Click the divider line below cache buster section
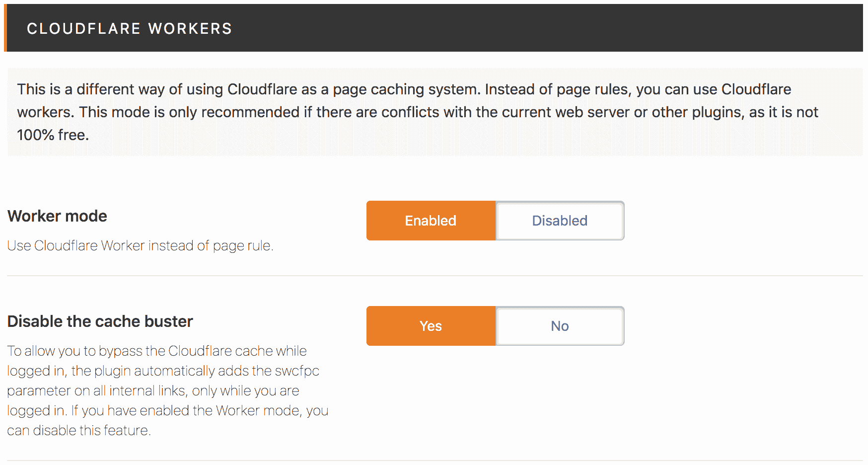The image size is (868, 465). [435, 461]
